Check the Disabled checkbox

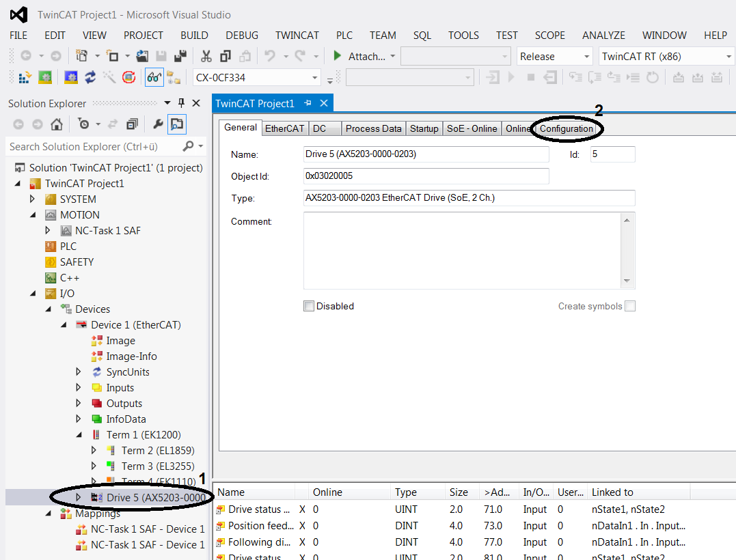click(x=309, y=306)
